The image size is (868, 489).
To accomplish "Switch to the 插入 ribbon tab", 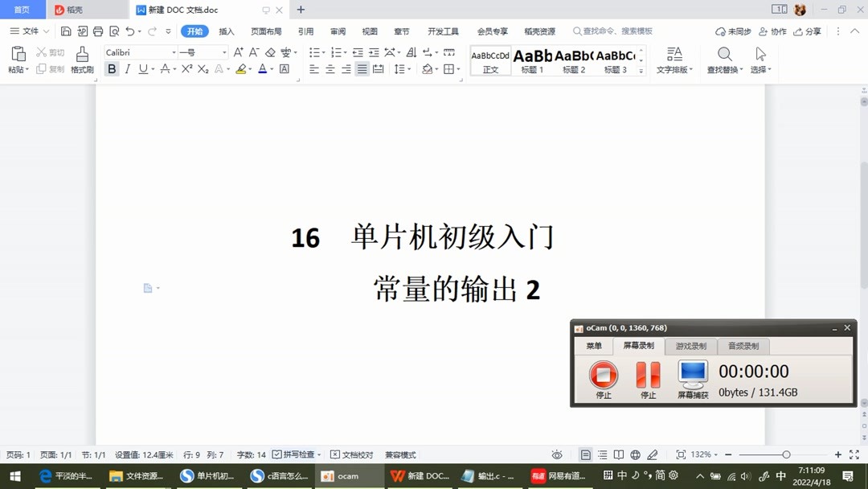I will pyautogui.click(x=226, y=31).
